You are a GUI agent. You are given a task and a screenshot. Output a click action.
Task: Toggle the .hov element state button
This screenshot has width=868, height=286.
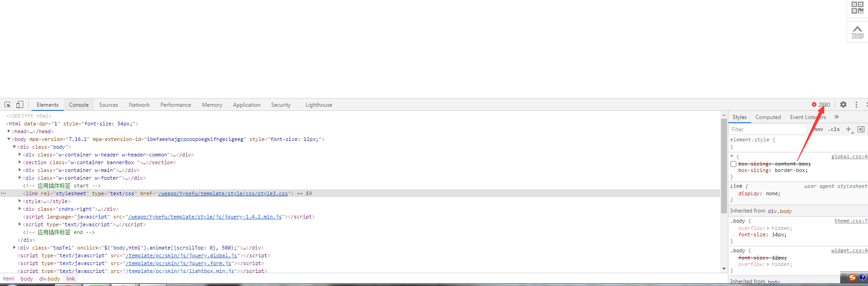[818, 130]
